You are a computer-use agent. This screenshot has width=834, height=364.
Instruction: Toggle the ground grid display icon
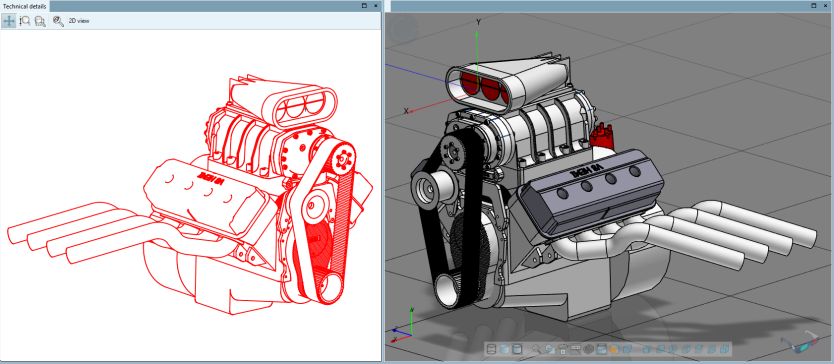pos(589,349)
